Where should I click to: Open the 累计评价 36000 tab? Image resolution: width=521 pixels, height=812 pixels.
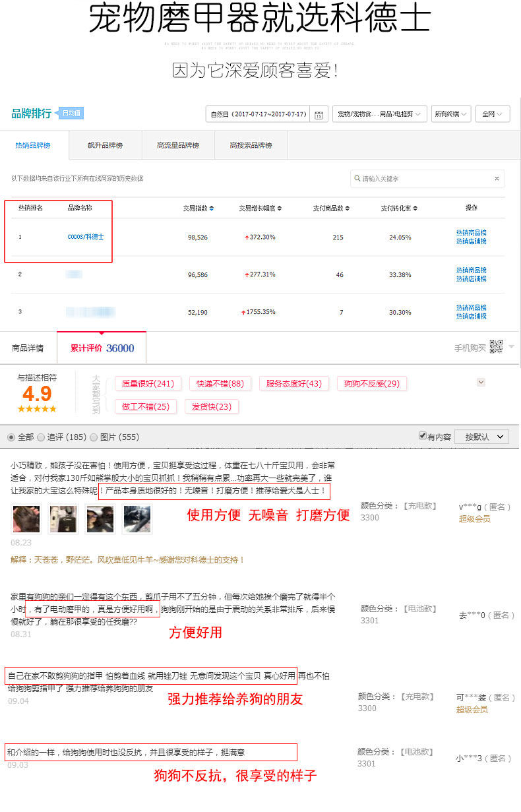102,348
